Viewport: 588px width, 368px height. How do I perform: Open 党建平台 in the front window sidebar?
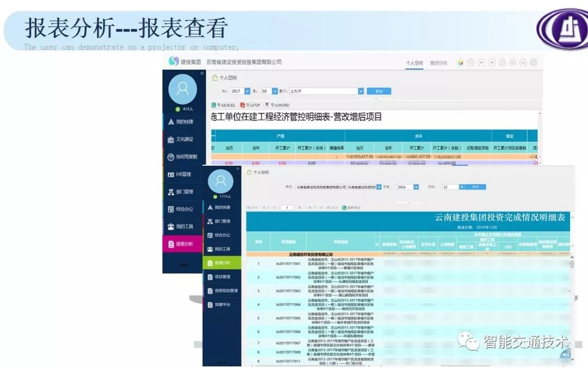[x=222, y=305]
